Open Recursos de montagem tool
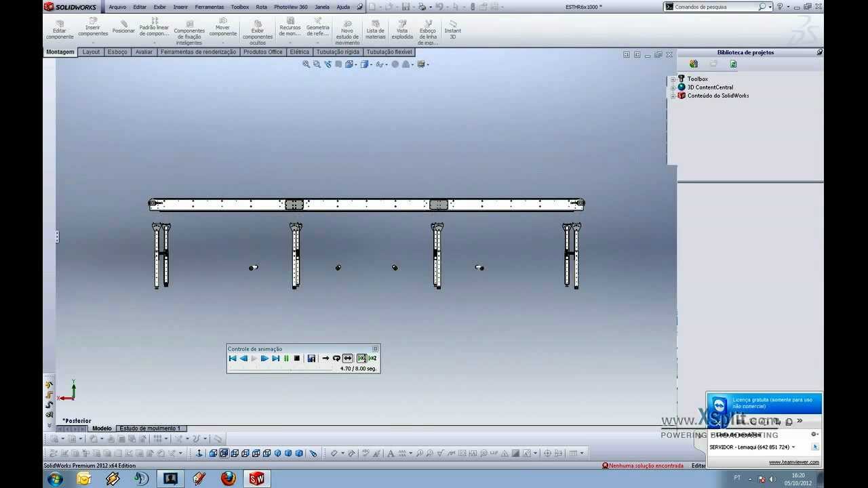 tap(290, 27)
